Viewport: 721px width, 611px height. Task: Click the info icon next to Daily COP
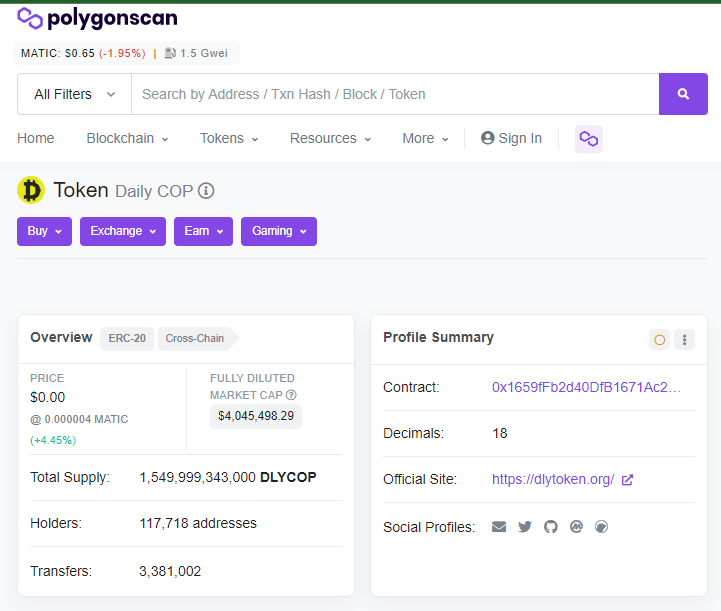click(x=206, y=191)
